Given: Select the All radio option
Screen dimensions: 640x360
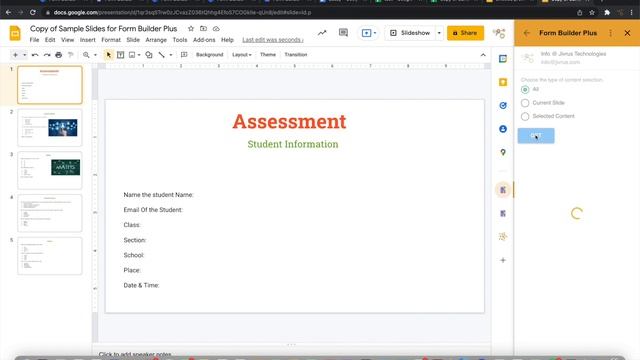Looking at the screenshot, I should (x=525, y=89).
